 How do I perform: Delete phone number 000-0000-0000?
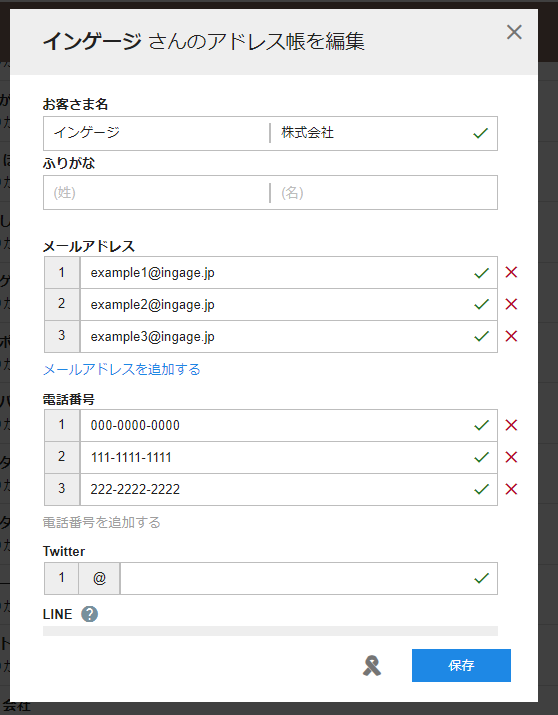tap(512, 425)
